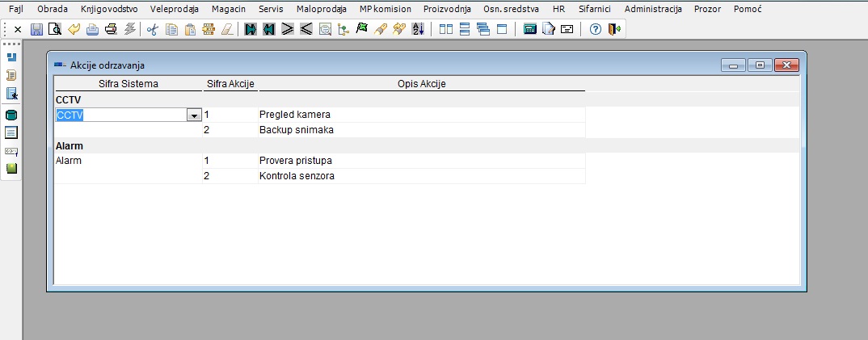Select the Alarm system code cell

(x=128, y=161)
